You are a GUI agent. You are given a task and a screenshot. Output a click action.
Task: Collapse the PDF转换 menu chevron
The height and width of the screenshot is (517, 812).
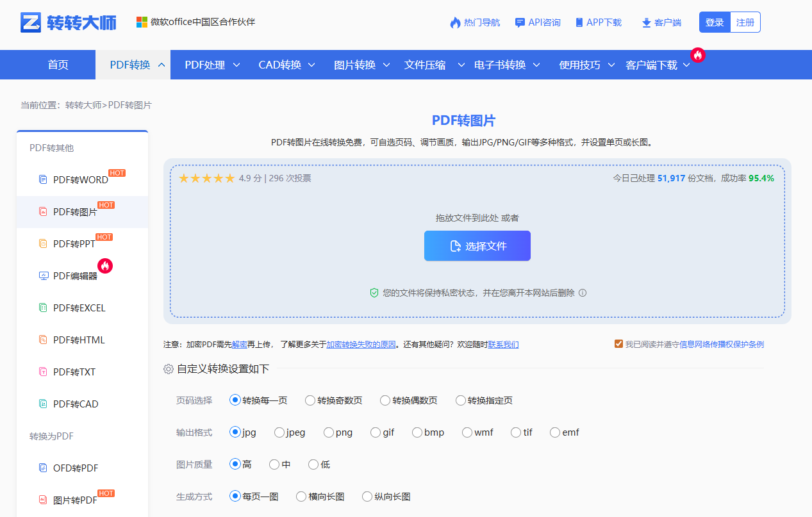click(162, 65)
